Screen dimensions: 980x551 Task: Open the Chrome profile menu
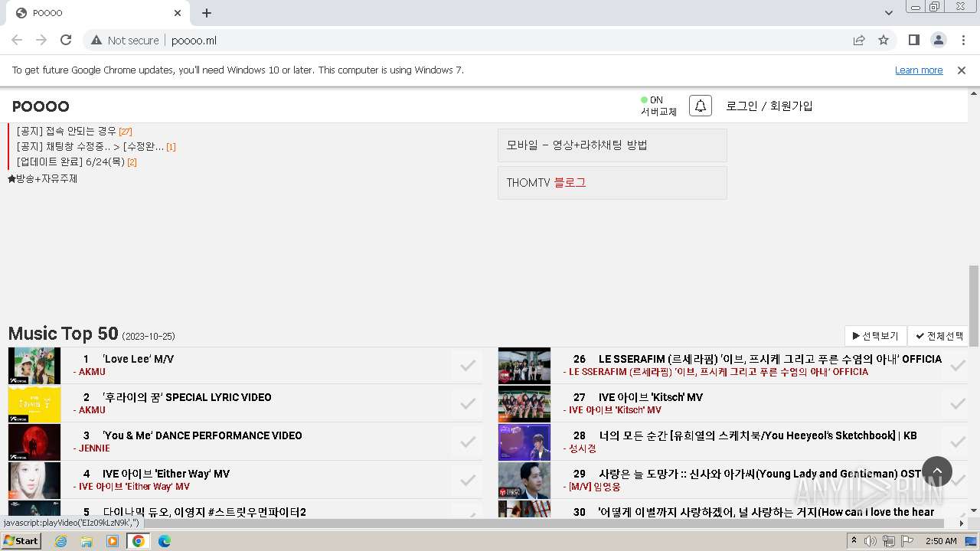point(938,40)
